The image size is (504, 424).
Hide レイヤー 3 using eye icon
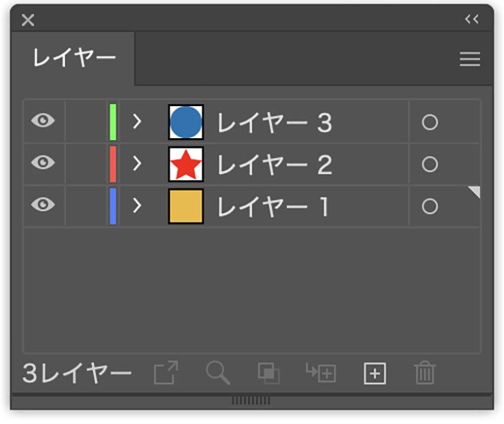(43, 122)
